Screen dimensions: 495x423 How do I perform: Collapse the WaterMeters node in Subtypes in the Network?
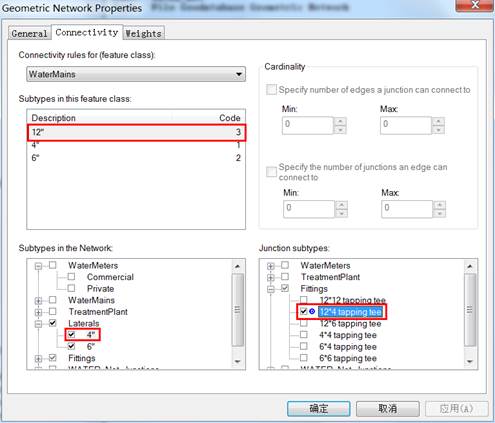[38, 266]
